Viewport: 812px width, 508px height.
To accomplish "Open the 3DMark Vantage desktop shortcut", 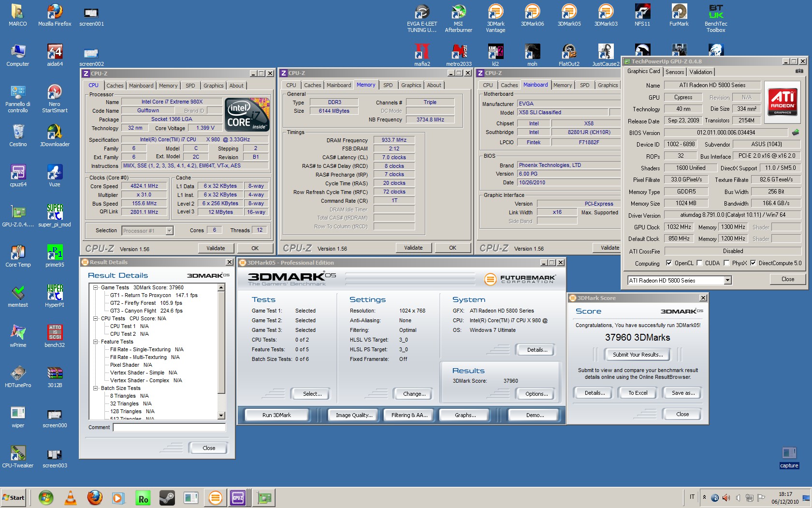I will [x=495, y=18].
